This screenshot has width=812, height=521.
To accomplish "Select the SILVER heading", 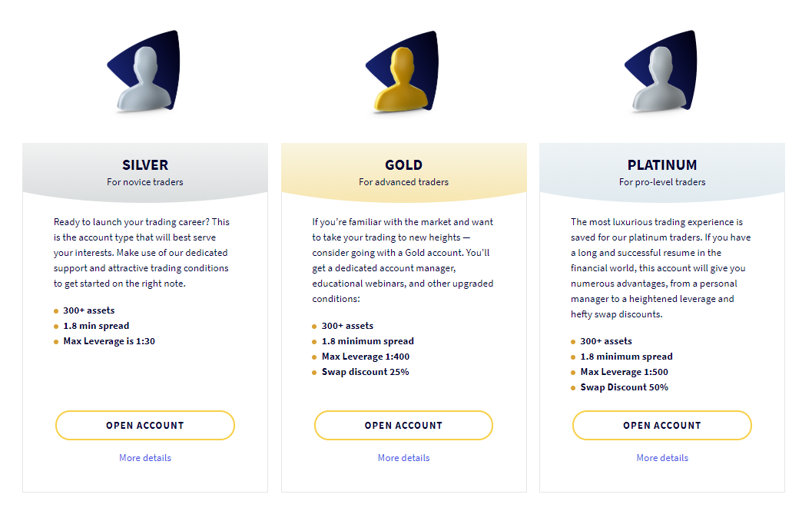I will click(x=145, y=164).
